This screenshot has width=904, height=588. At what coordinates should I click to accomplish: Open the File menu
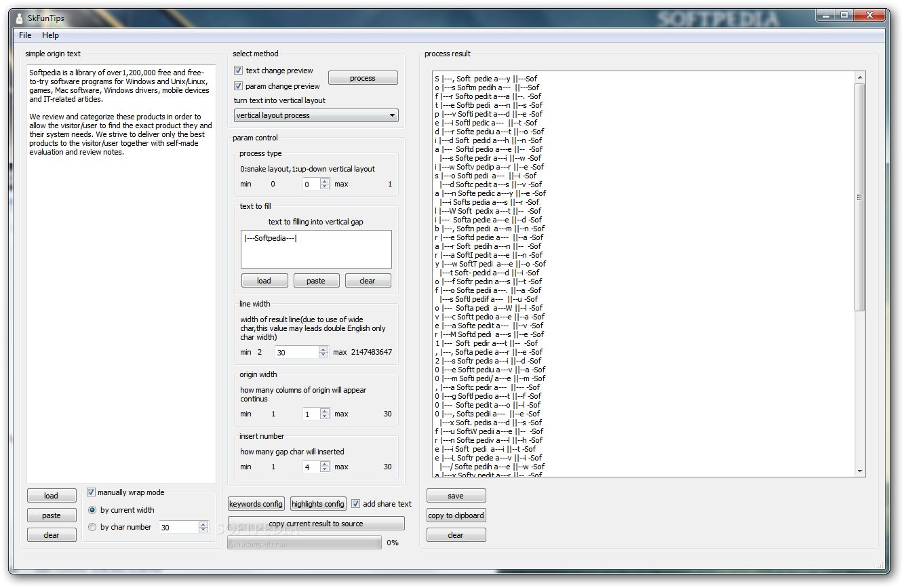click(x=25, y=35)
